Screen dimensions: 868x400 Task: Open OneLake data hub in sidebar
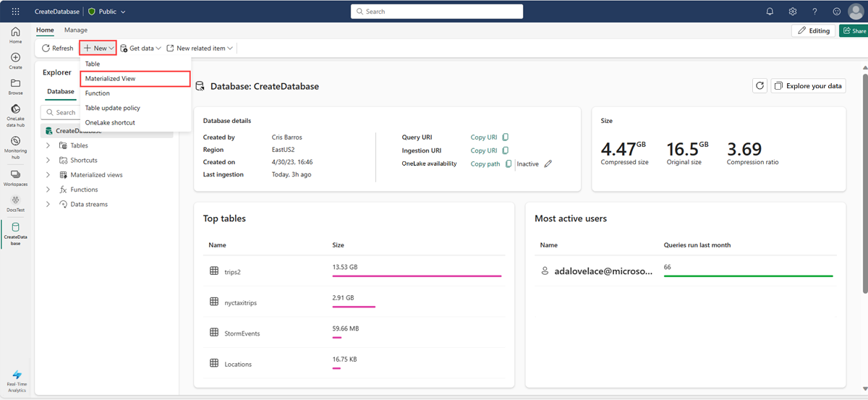(x=16, y=116)
